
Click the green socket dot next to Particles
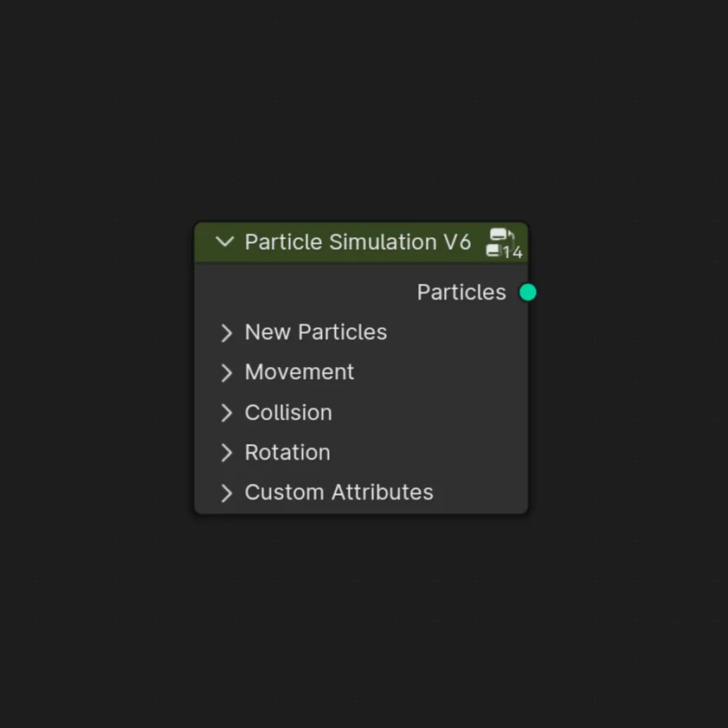coord(528,293)
